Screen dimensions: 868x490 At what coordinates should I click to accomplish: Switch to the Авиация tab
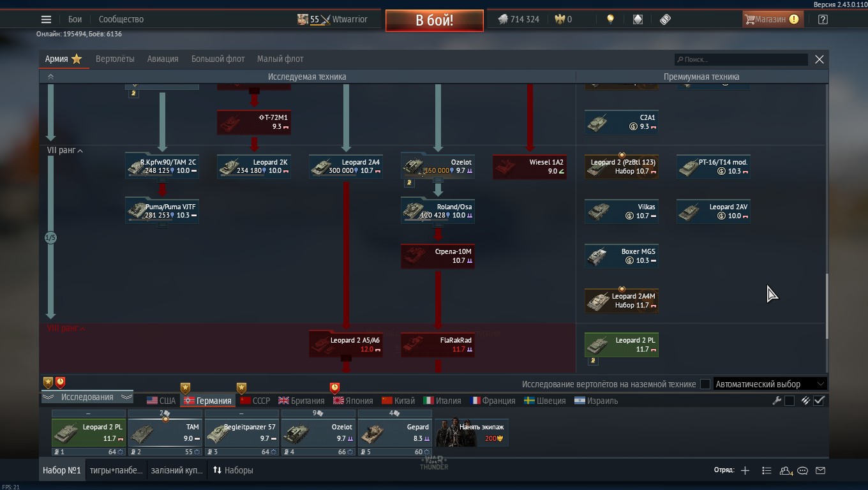coord(163,59)
